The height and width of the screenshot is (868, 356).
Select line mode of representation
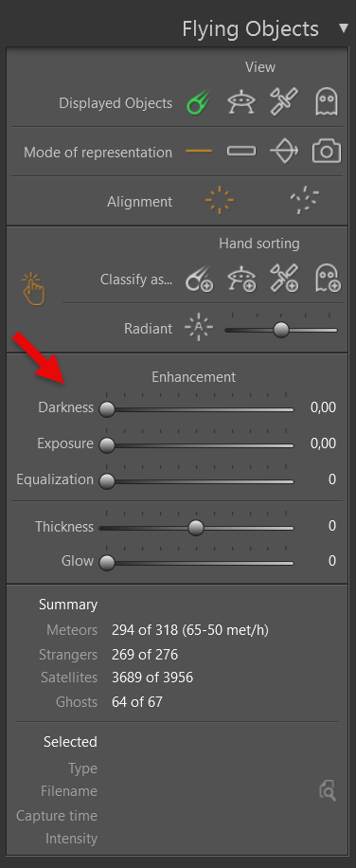point(199,151)
